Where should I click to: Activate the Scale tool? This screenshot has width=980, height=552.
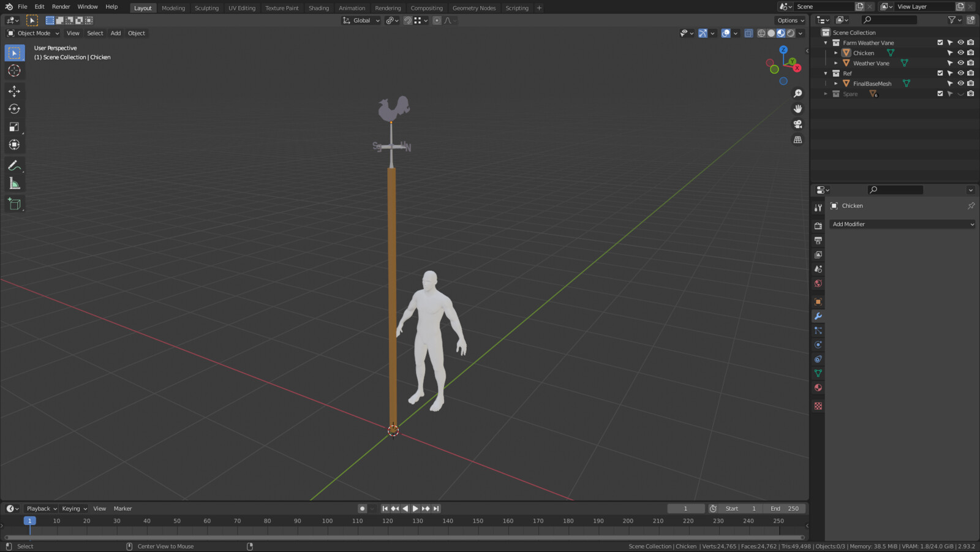tap(14, 127)
